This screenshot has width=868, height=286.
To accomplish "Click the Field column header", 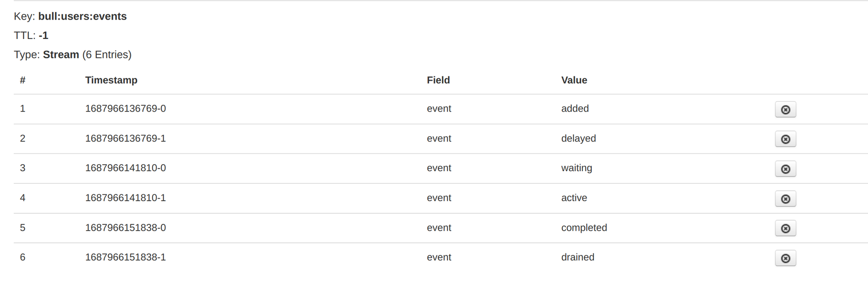I will pos(438,80).
